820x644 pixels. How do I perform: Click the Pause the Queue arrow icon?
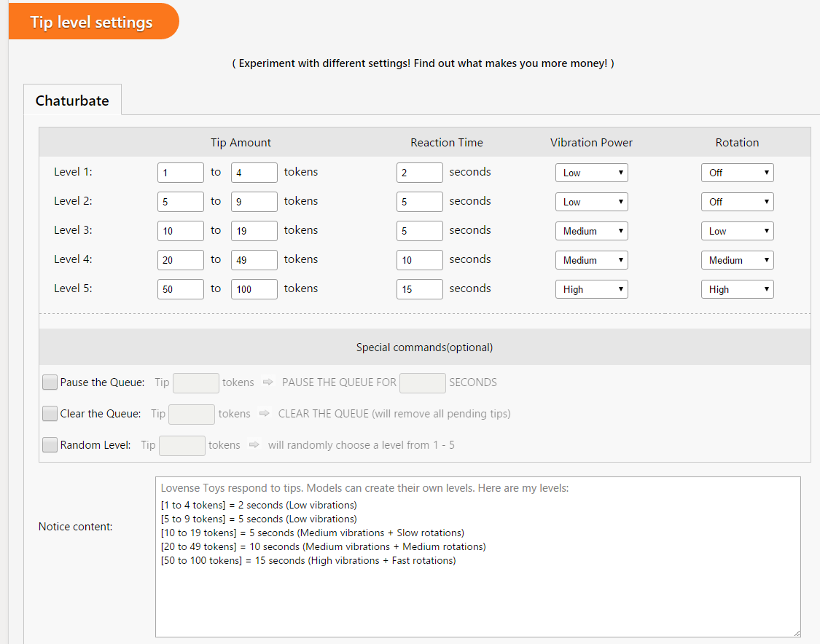pos(268,382)
